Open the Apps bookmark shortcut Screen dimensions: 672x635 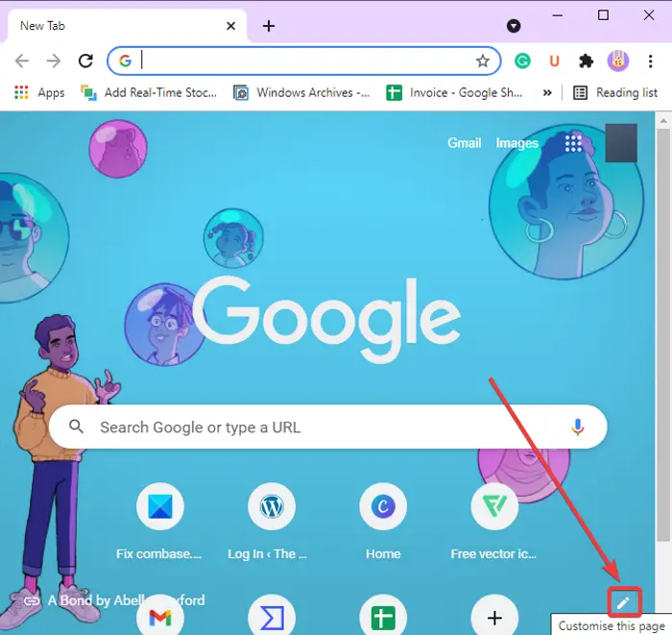tap(39, 92)
